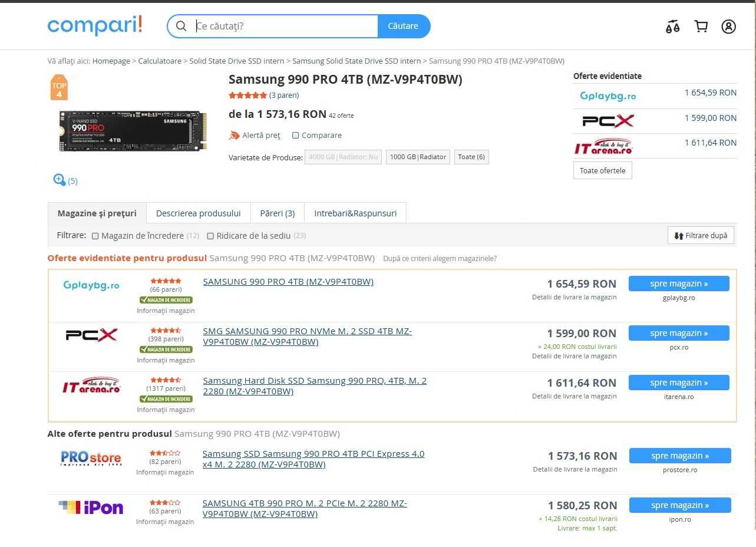Viewport: 756px width, 547px height.
Task: Click the compari! logo
Action: (x=95, y=25)
